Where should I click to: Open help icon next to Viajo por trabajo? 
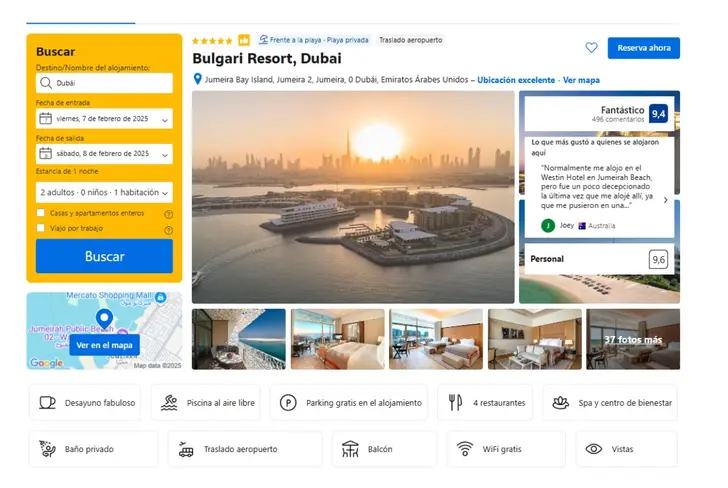[x=169, y=230]
